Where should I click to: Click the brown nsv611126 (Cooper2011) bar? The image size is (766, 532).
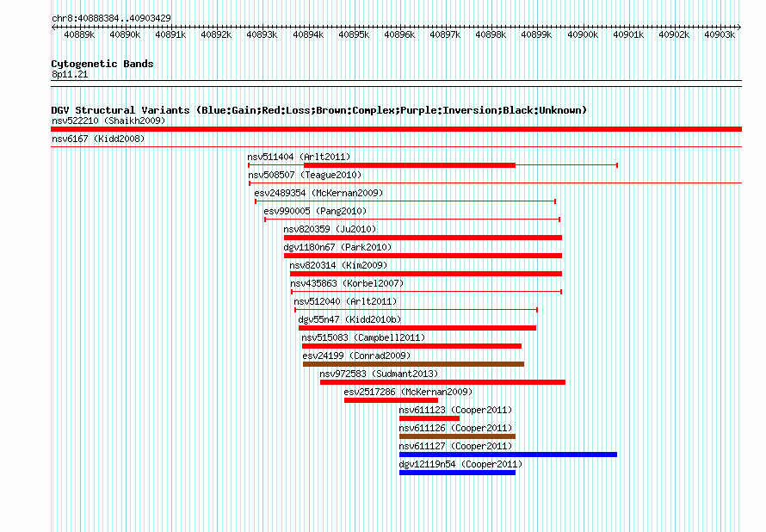pos(457,436)
